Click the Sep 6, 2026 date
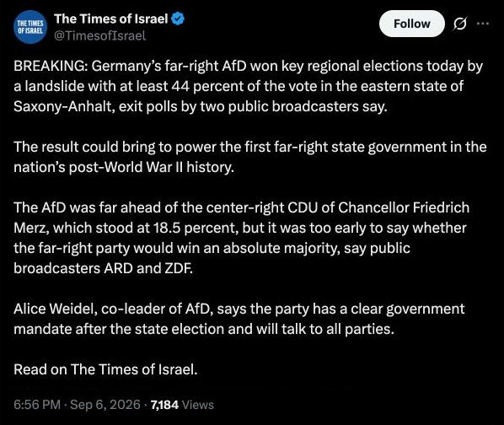This screenshot has height=425, width=504. tap(105, 405)
